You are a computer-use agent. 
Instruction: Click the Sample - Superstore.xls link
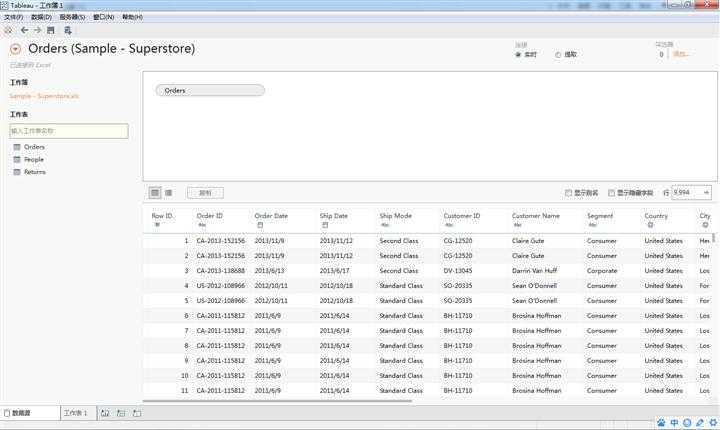click(x=45, y=96)
